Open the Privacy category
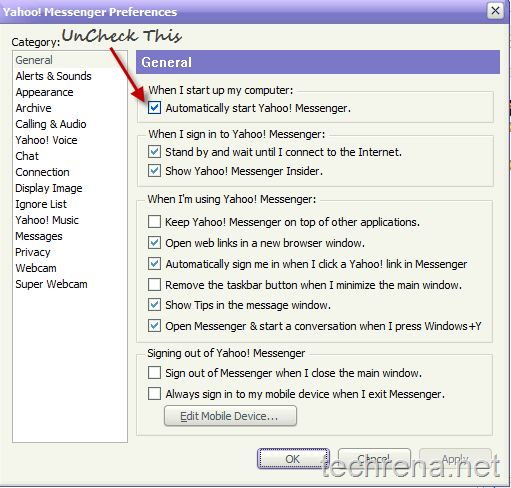Viewport: 511px width, 488px height. pyautogui.click(x=33, y=252)
